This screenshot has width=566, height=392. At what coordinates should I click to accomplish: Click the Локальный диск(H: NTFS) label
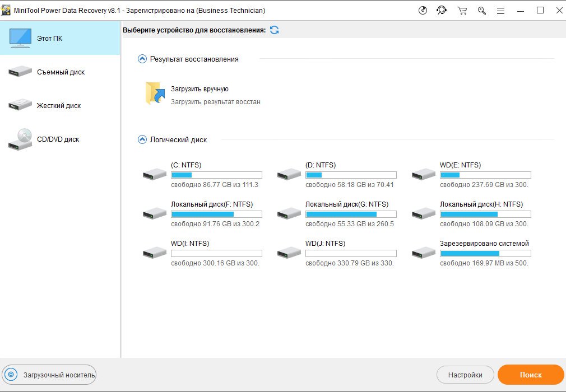tap(481, 204)
